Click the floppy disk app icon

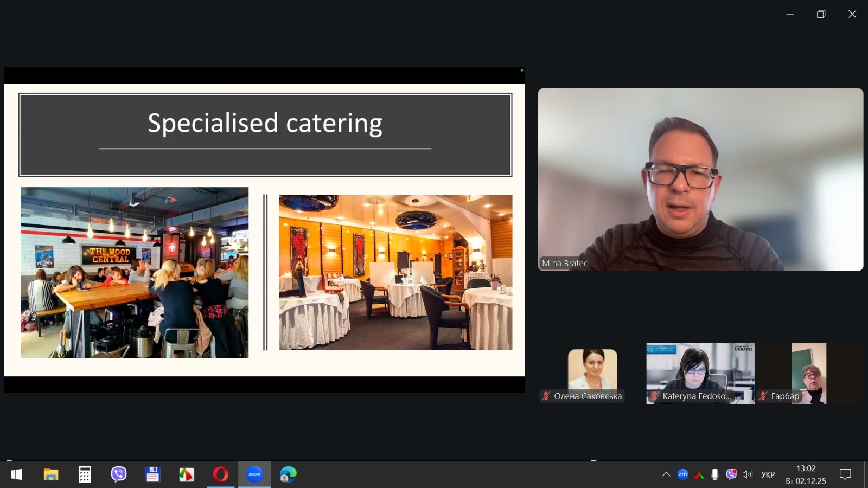152,474
